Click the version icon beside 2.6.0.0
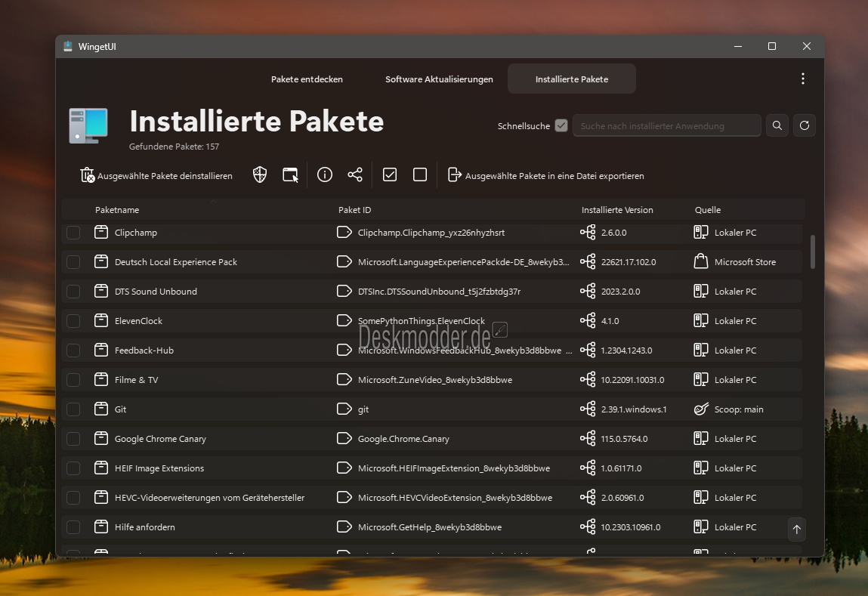Screen dimensions: 868x596 coord(588,232)
